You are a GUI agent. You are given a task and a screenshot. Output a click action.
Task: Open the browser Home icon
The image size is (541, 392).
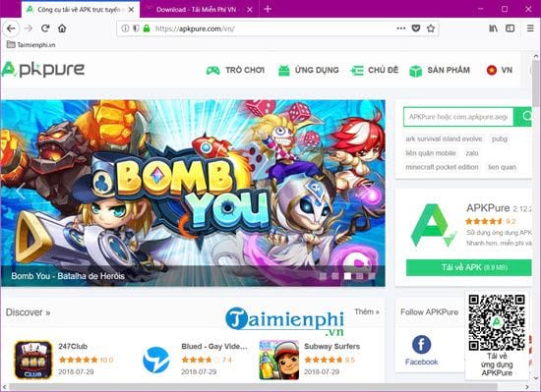[x=62, y=28]
